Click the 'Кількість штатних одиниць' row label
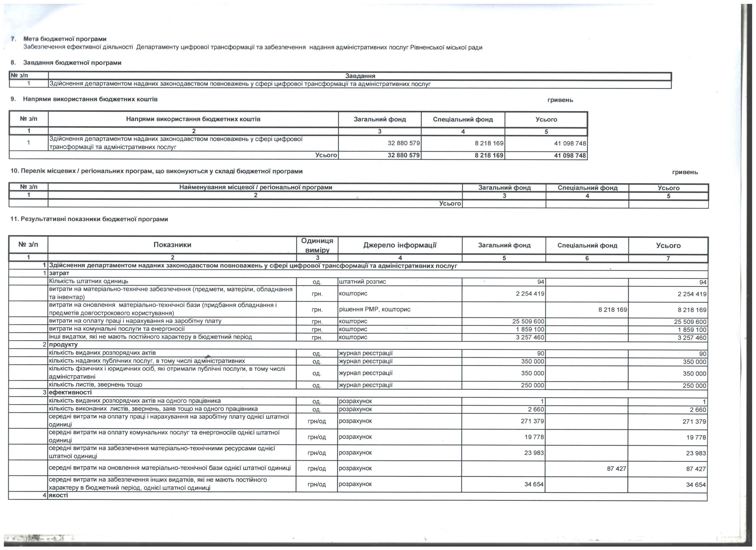The width and height of the screenshot is (756, 550). tap(88, 281)
